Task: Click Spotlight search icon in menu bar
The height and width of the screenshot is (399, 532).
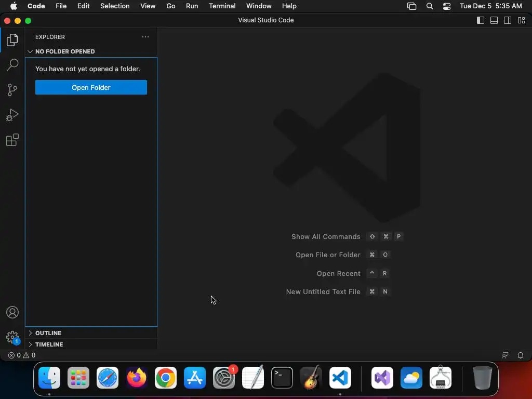Action: (430, 6)
